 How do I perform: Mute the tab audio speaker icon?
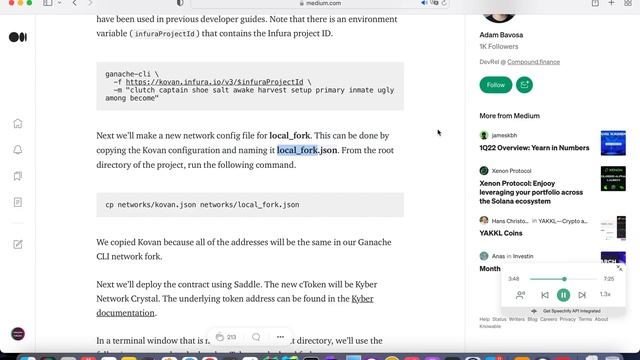424,3
